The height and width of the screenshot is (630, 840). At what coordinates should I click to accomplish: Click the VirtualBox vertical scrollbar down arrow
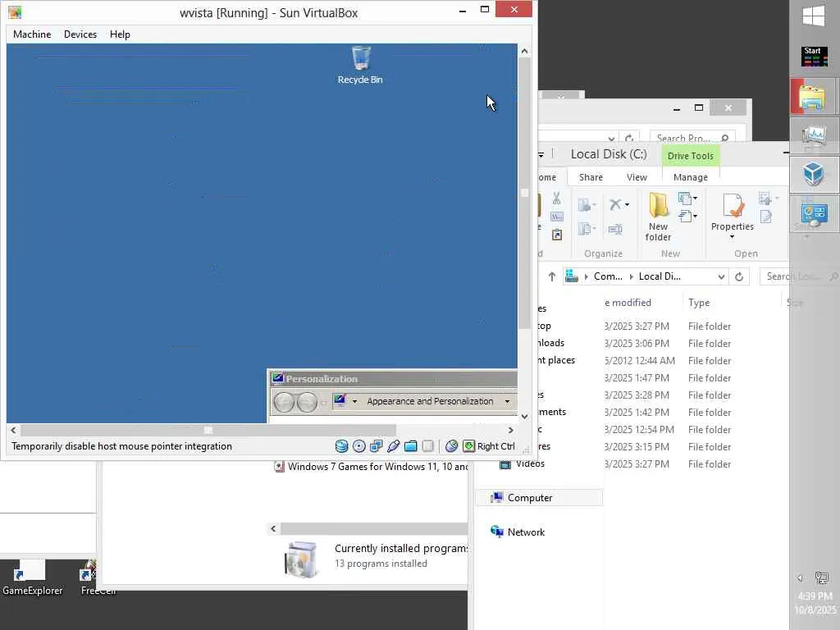pyautogui.click(x=524, y=416)
